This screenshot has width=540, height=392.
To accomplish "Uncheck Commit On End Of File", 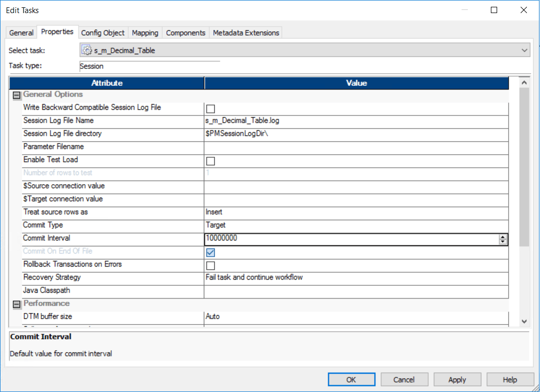I will 210,252.
